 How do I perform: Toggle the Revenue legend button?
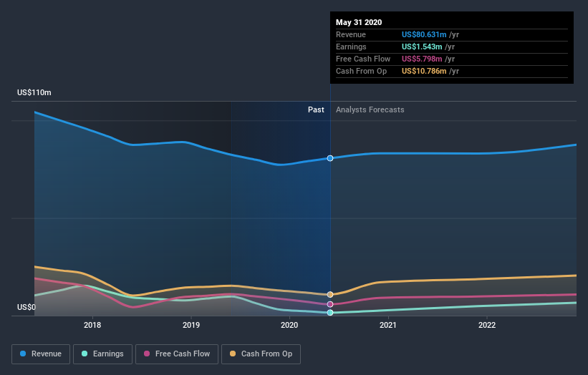(x=41, y=354)
